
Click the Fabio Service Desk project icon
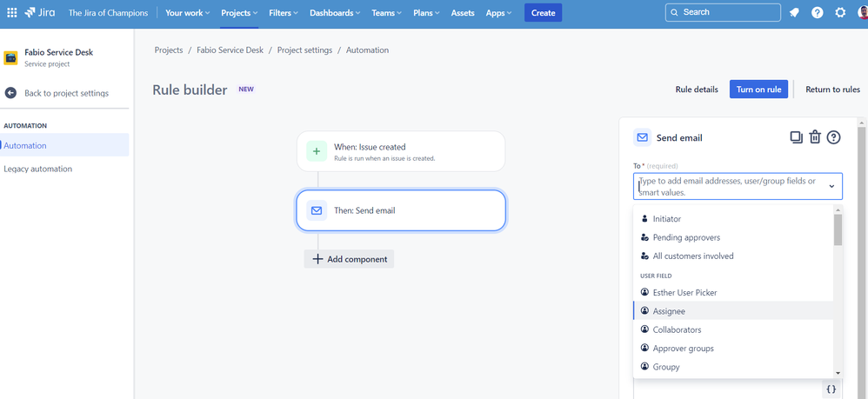[x=10, y=57]
